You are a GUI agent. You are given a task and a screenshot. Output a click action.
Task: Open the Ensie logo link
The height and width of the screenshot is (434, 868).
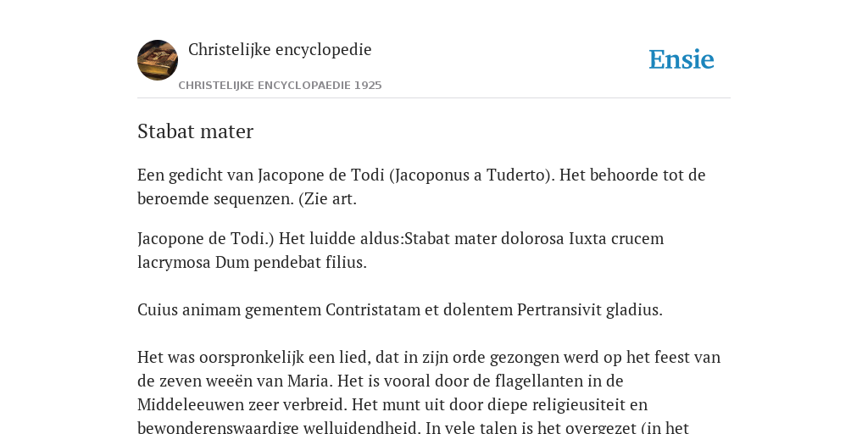pyautogui.click(x=682, y=59)
